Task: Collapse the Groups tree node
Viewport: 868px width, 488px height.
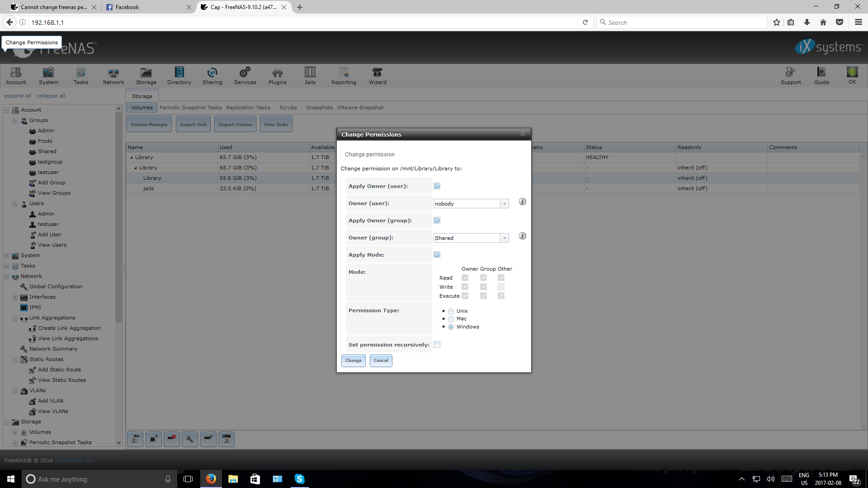Action: (15, 120)
